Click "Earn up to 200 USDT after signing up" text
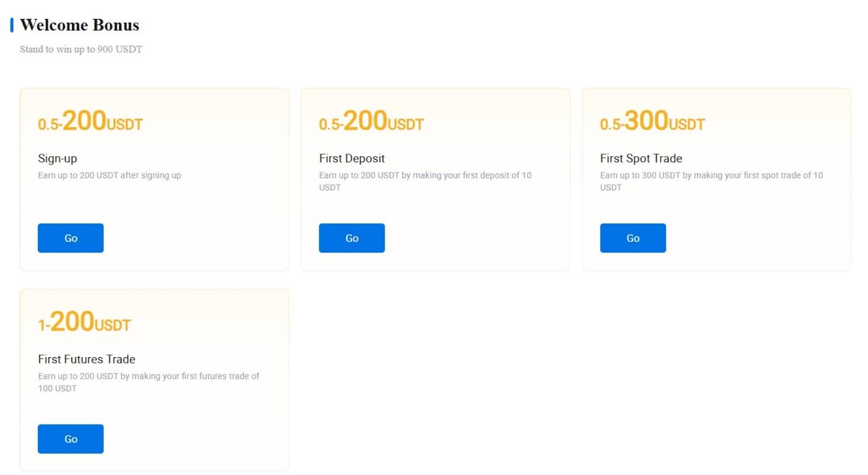The image size is (868, 475). click(109, 175)
